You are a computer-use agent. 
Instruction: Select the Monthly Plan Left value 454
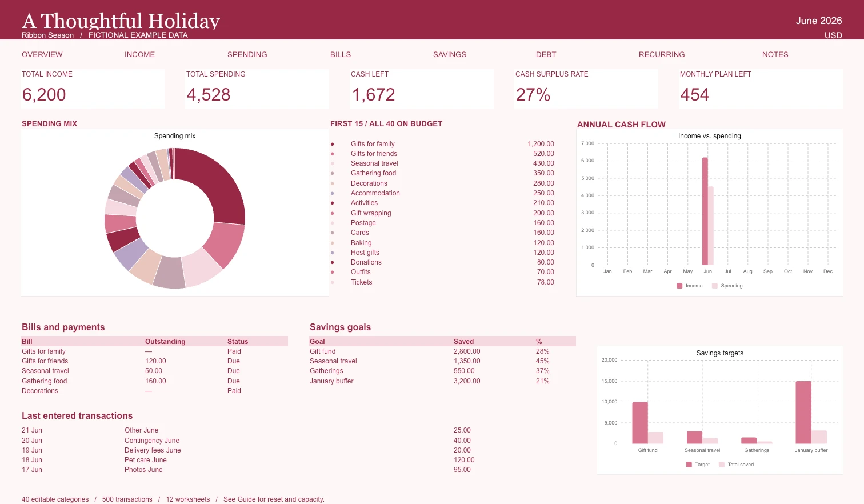(695, 95)
